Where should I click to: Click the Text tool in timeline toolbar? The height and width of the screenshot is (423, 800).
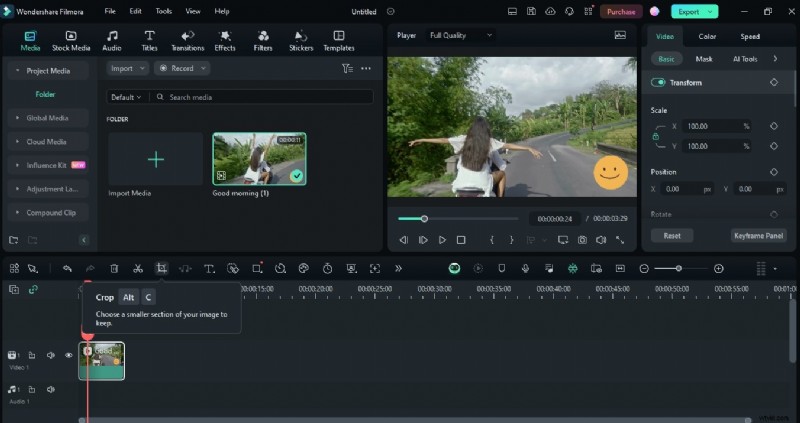click(210, 268)
